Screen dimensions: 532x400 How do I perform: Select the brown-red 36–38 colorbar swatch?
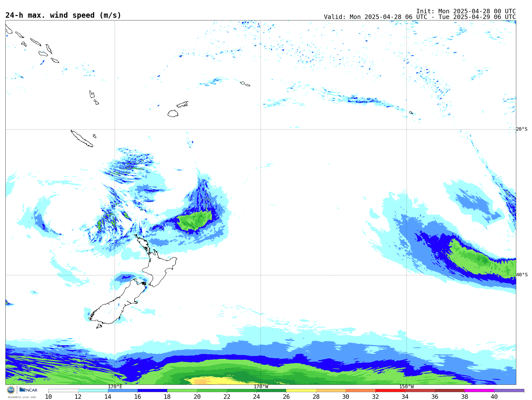coord(449,391)
